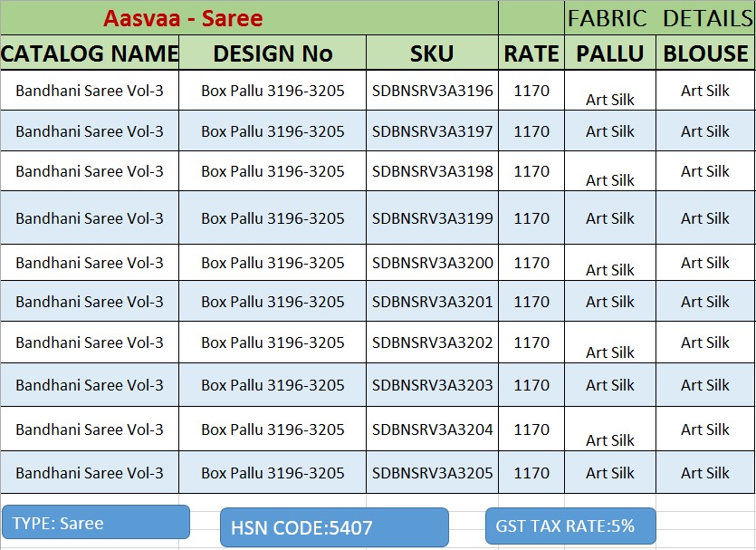Select the 'DESIGN No' column header
756x550 pixels.
(273, 53)
